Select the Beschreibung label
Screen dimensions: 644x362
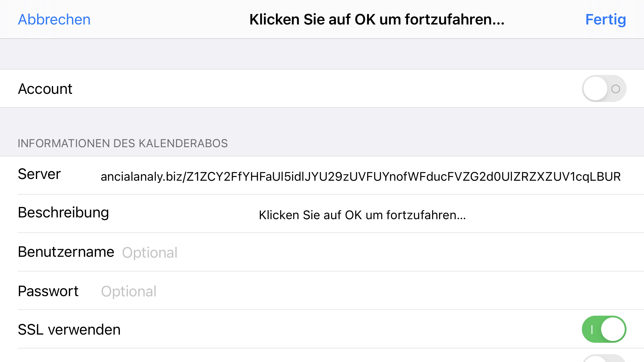(x=63, y=212)
